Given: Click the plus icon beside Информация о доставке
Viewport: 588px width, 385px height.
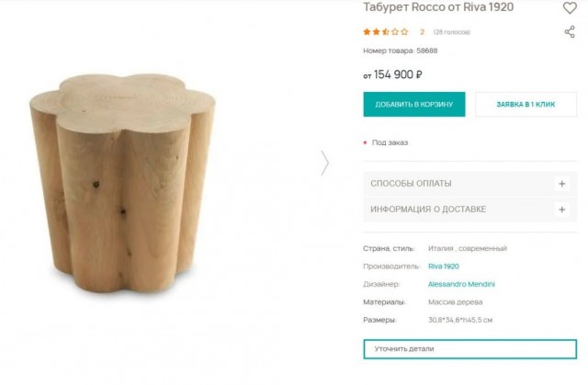Looking at the screenshot, I should (x=562, y=209).
